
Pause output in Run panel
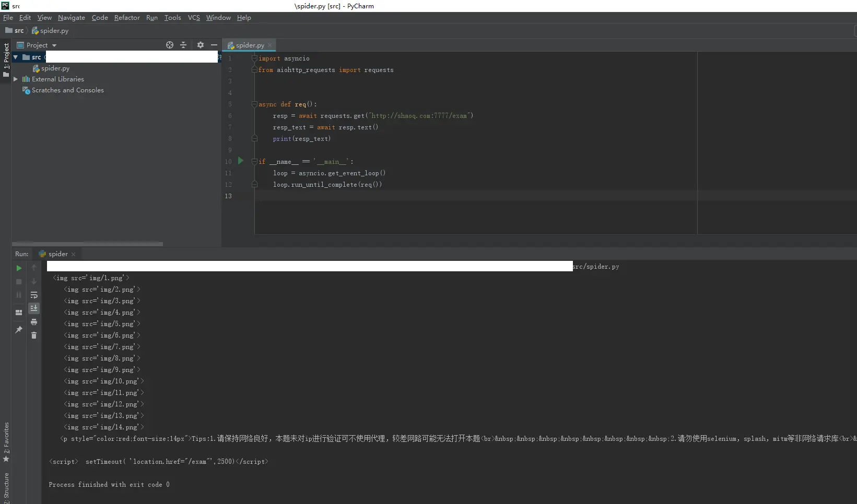pyautogui.click(x=19, y=295)
